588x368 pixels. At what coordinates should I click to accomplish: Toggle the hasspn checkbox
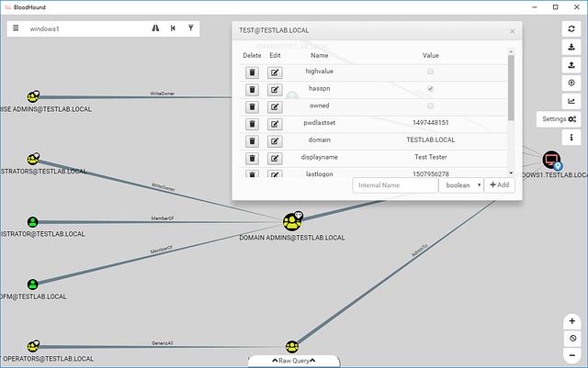click(431, 88)
